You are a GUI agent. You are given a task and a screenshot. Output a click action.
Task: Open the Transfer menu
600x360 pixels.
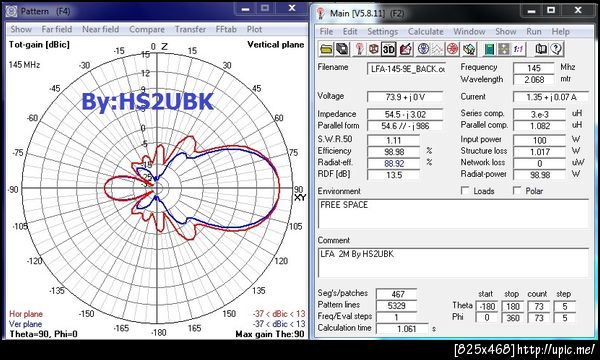click(x=190, y=29)
